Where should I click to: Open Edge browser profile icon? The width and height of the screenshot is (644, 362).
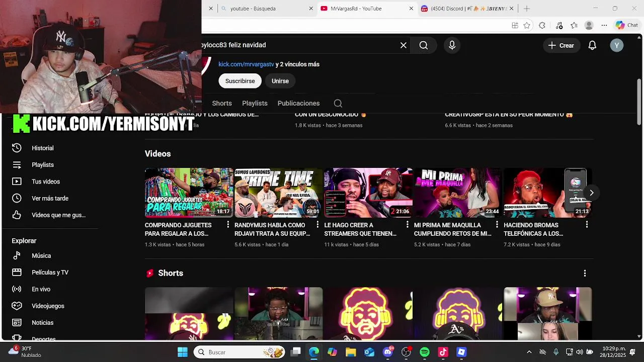coord(589,25)
